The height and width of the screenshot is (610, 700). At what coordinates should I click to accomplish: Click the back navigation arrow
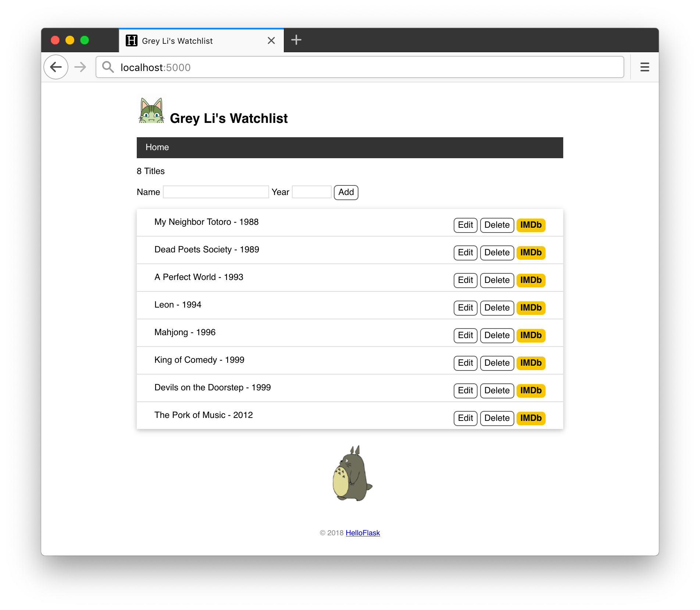pos(56,67)
